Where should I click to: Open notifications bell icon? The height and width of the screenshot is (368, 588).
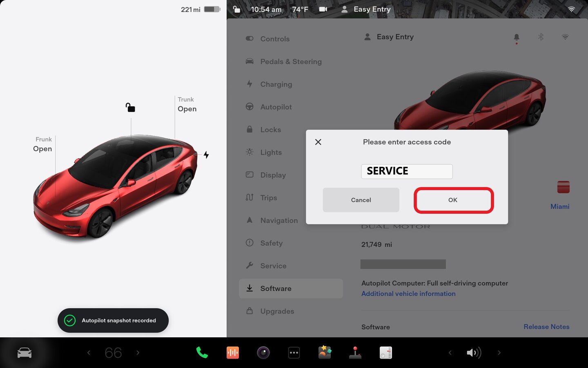(x=517, y=37)
